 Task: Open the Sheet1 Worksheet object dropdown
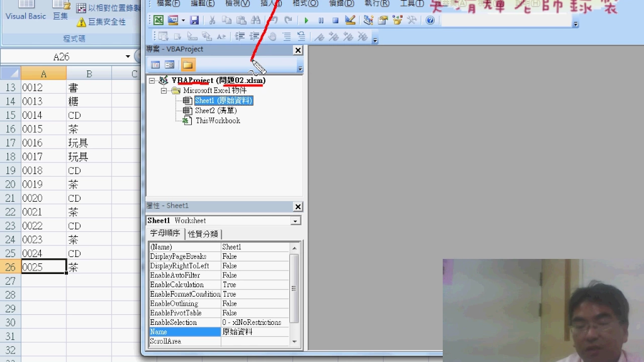(x=295, y=221)
